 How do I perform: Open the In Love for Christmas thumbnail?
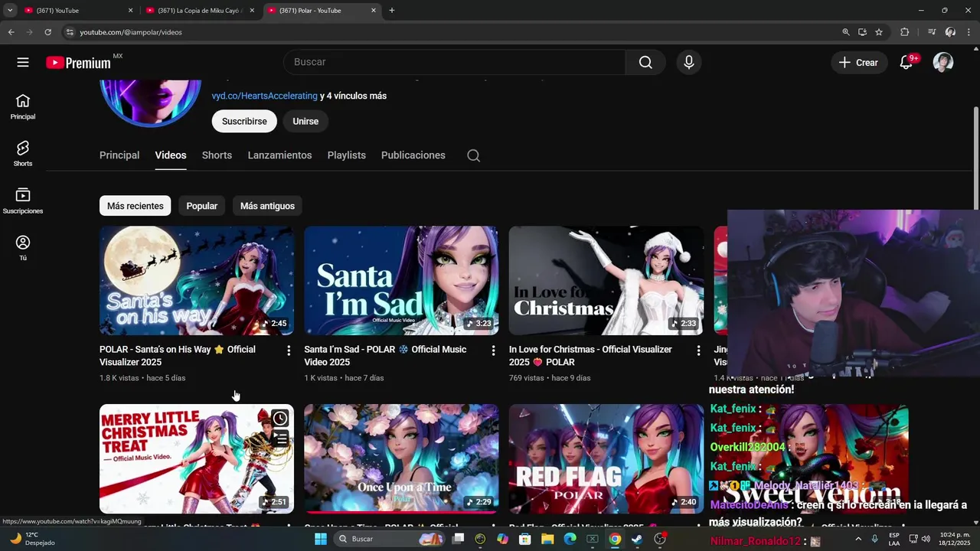pyautogui.click(x=606, y=280)
